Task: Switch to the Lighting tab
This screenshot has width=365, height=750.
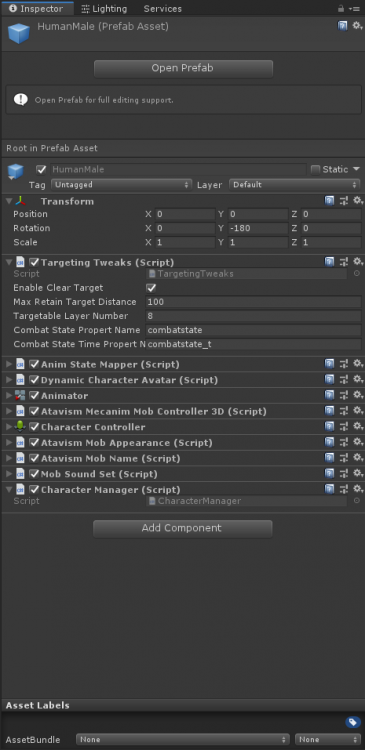Action: (x=104, y=9)
